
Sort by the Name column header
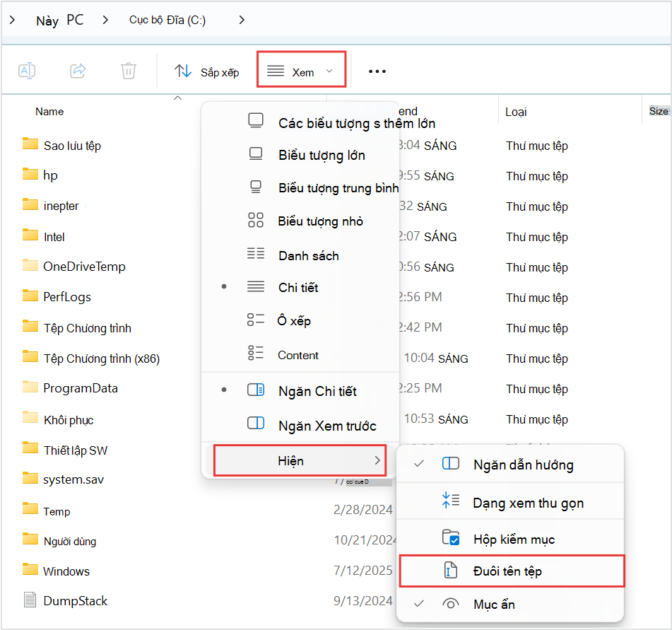pyautogui.click(x=49, y=112)
